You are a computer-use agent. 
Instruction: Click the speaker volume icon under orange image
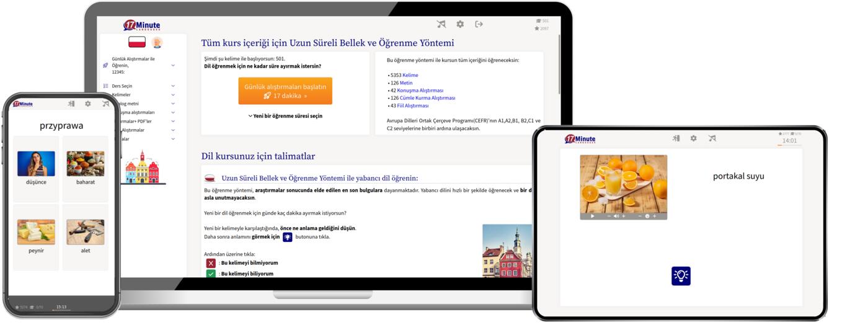[616, 216]
